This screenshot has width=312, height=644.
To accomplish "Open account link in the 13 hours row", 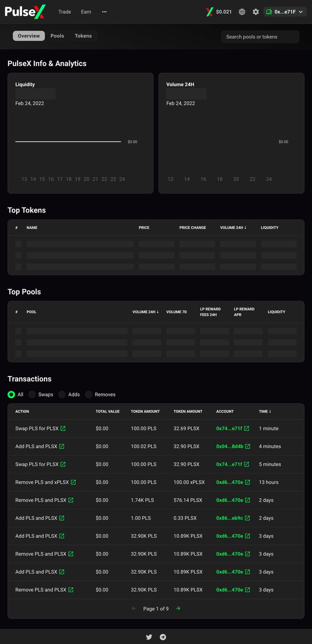I will pyautogui.click(x=229, y=482).
